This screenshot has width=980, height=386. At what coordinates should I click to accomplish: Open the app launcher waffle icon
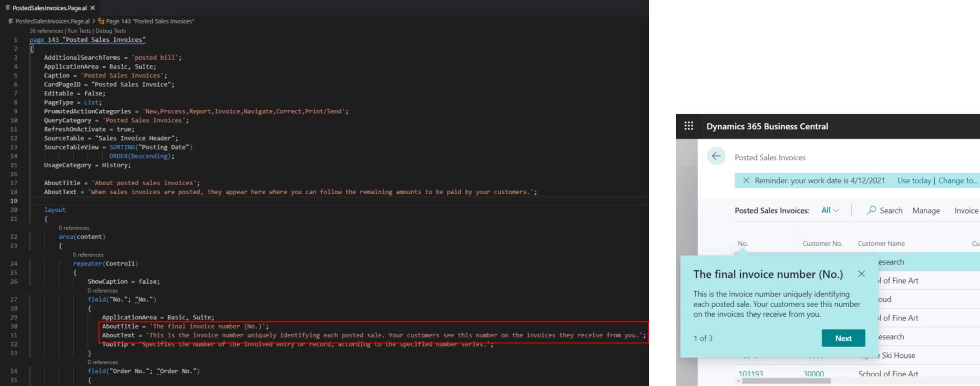688,126
